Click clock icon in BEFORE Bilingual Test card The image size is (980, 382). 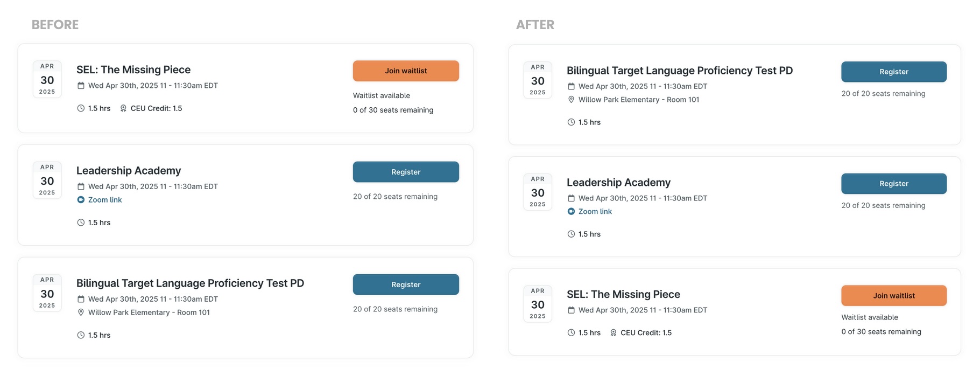point(81,335)
